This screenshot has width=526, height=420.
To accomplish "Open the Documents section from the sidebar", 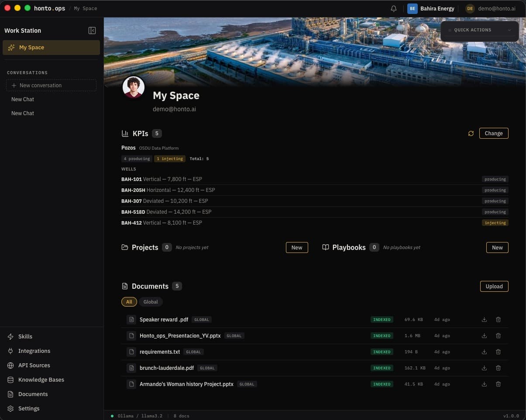I will tap(33, 394).
